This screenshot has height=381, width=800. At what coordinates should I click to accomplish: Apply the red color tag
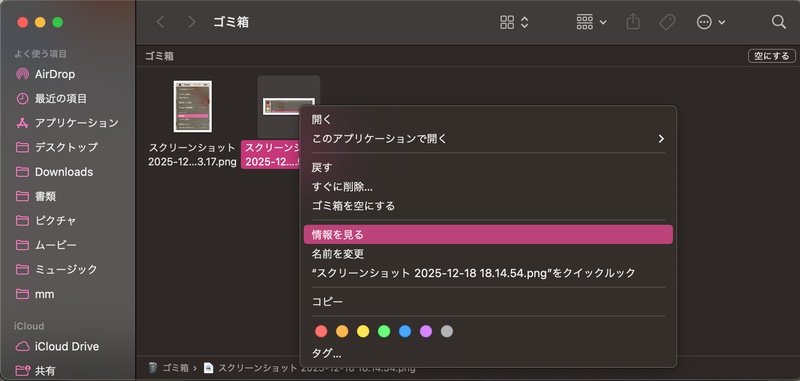(x=321, y=332)
